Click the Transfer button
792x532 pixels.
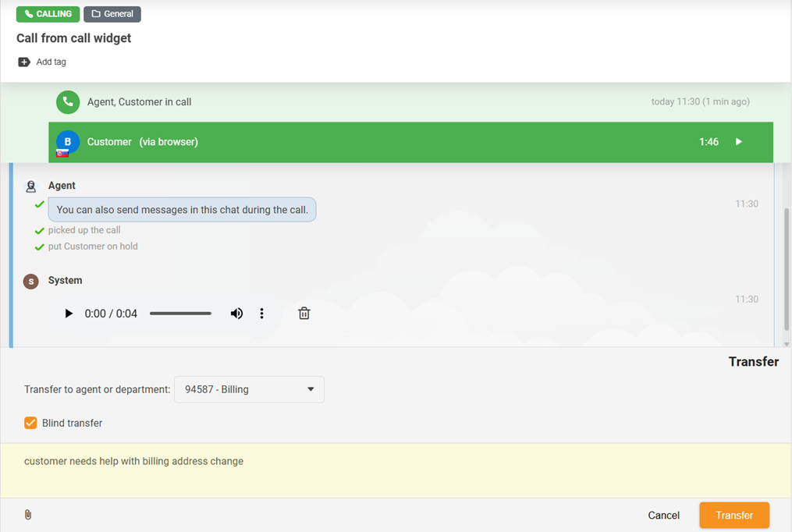733,515
